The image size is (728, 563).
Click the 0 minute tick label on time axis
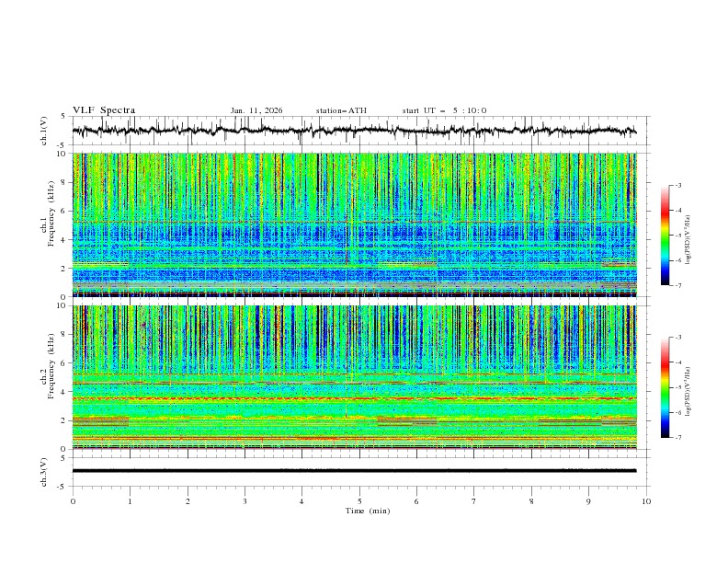73,500
